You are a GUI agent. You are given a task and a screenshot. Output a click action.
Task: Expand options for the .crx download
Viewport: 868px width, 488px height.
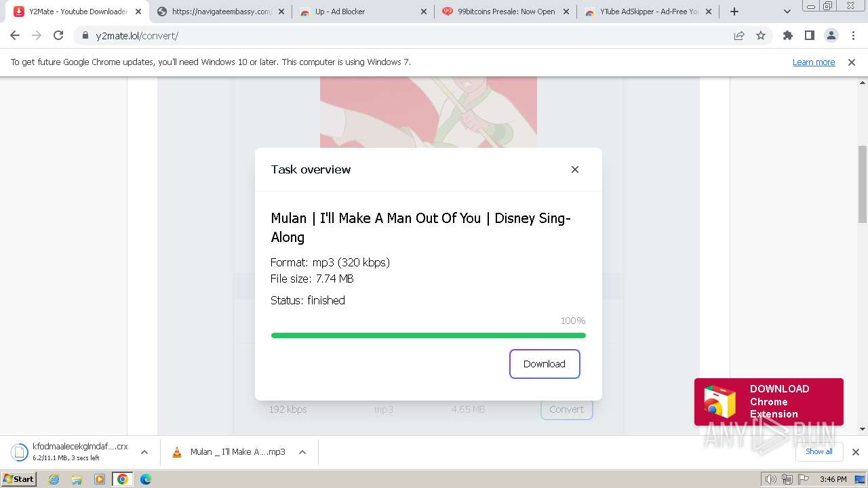point(144,452)
